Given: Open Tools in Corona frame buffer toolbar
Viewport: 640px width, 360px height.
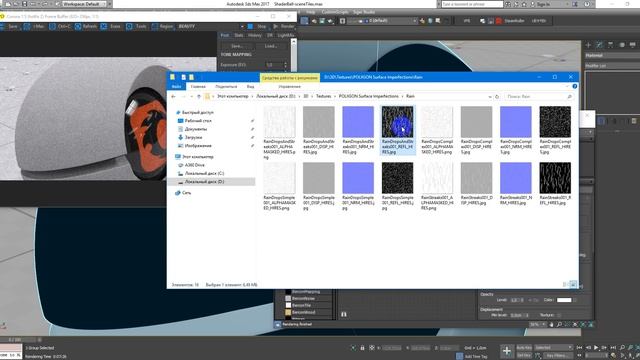Looking at the screenshot, I should [136, 27].
